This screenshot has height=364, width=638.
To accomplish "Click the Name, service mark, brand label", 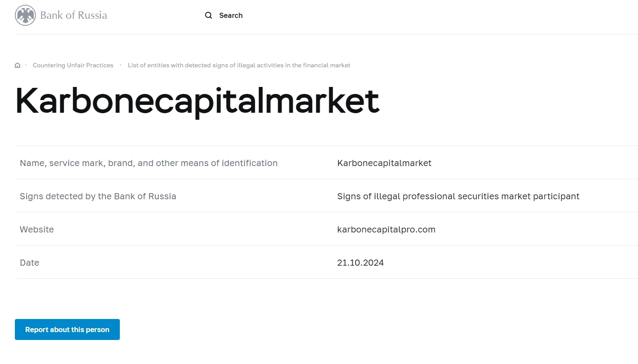I will (x=149, y=163).
